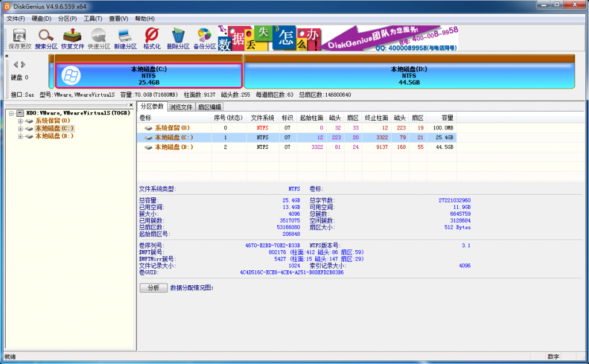Collapse the HD0 disk tree node
Screen dimensions: 589x364
[12, 113]
